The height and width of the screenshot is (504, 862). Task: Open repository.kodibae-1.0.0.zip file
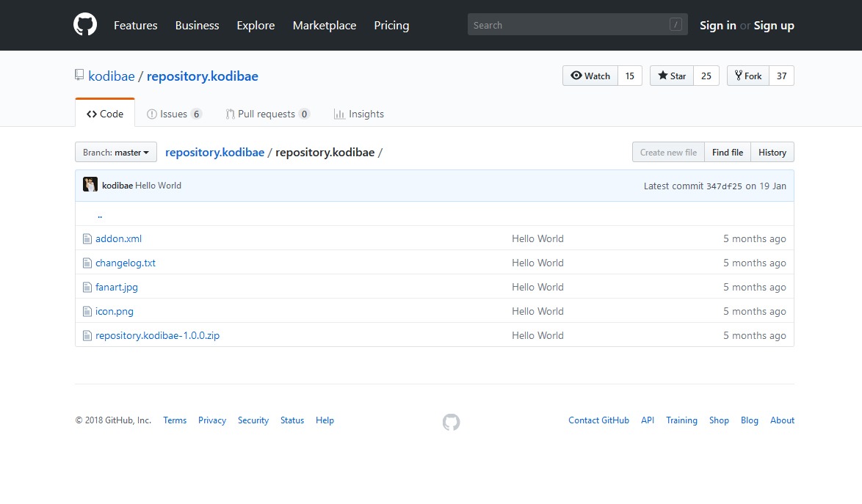157,335
